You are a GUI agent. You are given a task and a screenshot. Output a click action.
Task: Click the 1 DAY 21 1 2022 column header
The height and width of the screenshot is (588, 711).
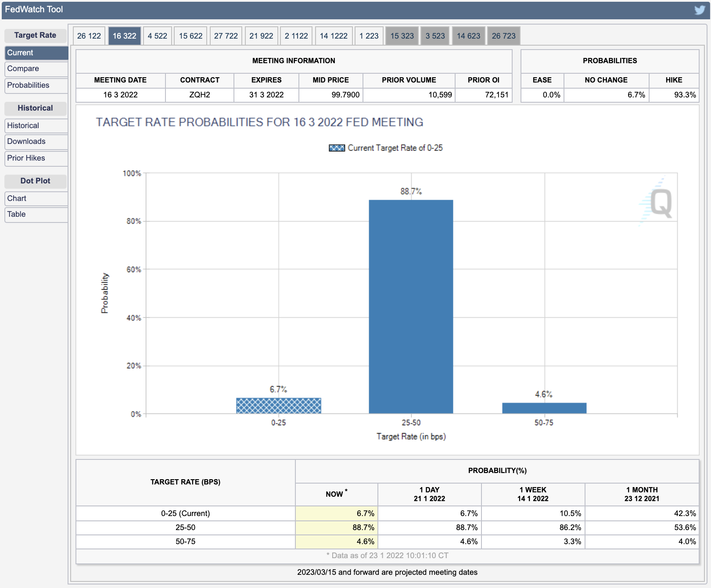tap(430, 495)
